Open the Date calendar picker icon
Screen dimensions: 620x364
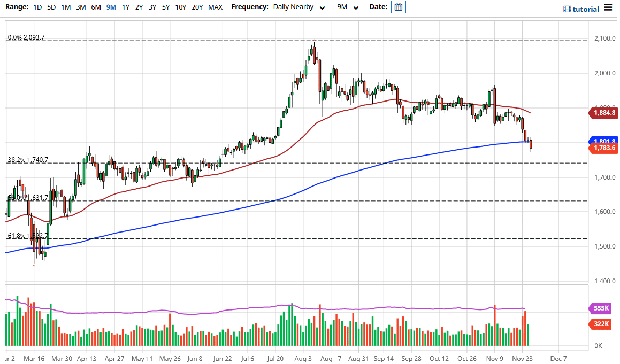399,7
